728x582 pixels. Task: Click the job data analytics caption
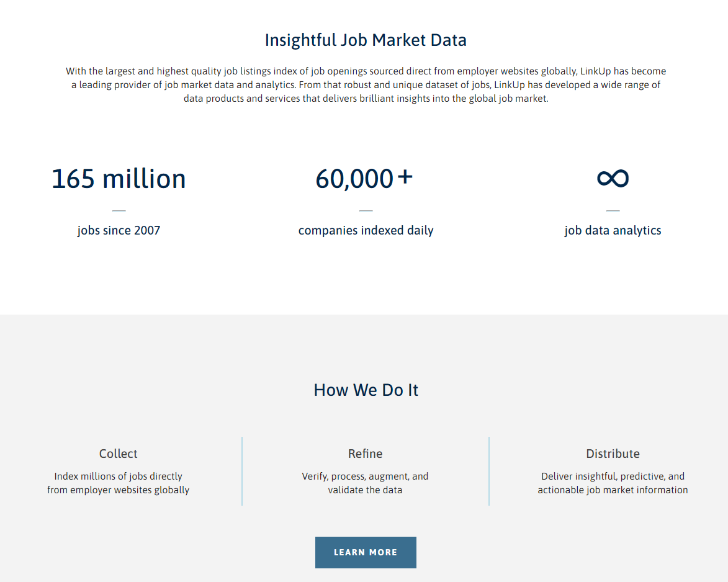tap(613, 230)
